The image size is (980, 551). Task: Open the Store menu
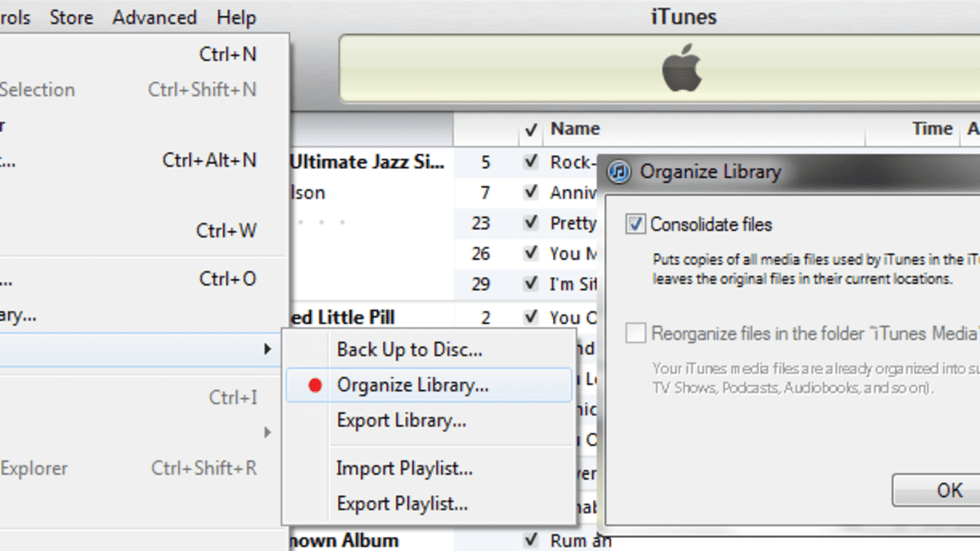pos(71,16)
